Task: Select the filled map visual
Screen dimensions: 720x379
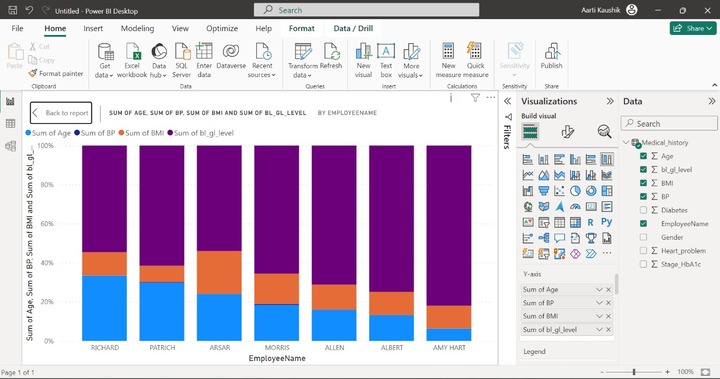Action: point(544,207)
